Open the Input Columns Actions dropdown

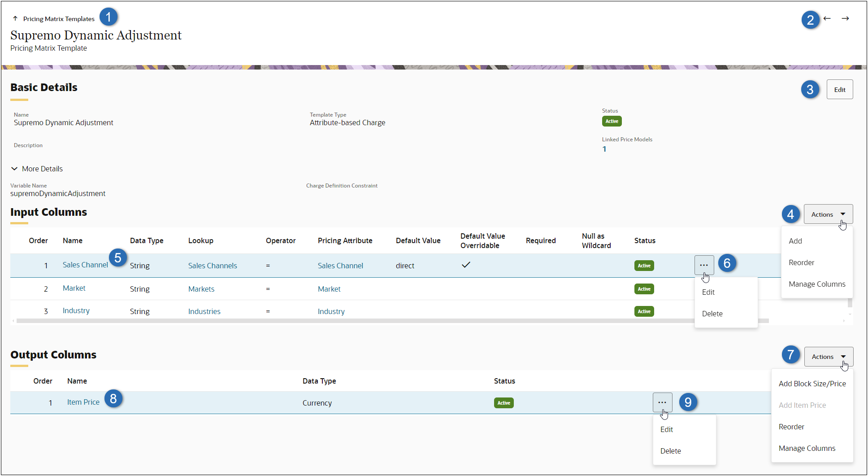pyautogui.click(x=828, y=214)
